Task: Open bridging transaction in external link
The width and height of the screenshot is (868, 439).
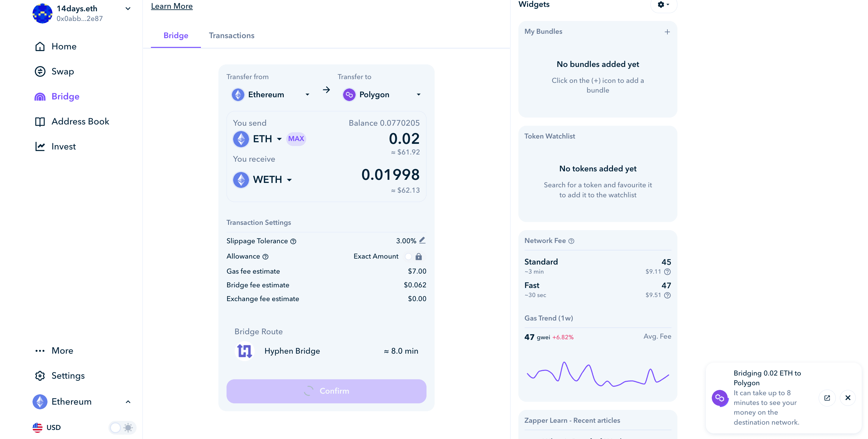Action: tap(827, 398)
